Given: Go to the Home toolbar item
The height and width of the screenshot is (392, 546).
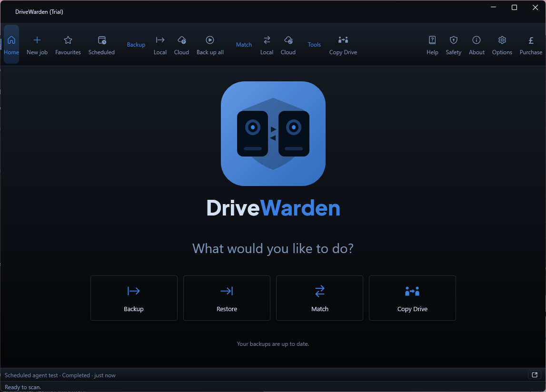Looking at the screenshot, I should tap(11, 45).
